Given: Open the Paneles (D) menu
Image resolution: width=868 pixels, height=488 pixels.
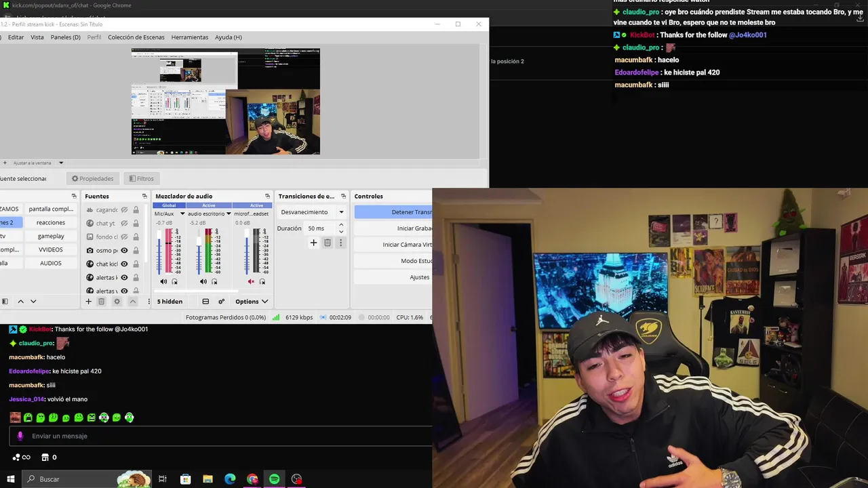Looking at the screenshot, I should click(65, 37).
